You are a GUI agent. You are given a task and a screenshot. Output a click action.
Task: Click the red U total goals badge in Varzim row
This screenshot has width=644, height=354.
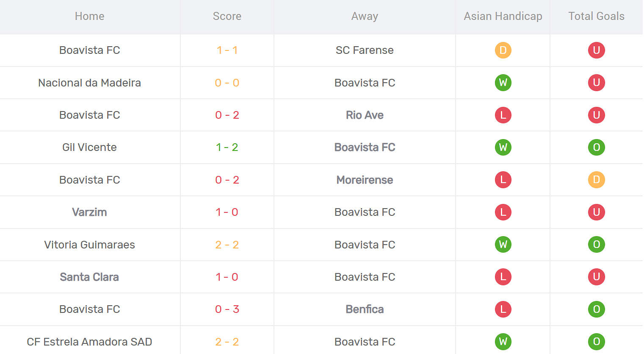[596, 212]
